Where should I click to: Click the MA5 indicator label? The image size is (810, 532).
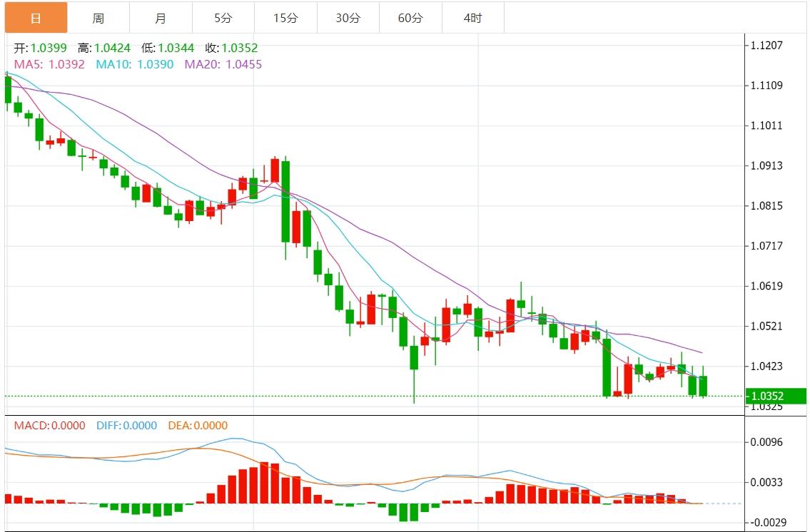[x=49, y=64]
